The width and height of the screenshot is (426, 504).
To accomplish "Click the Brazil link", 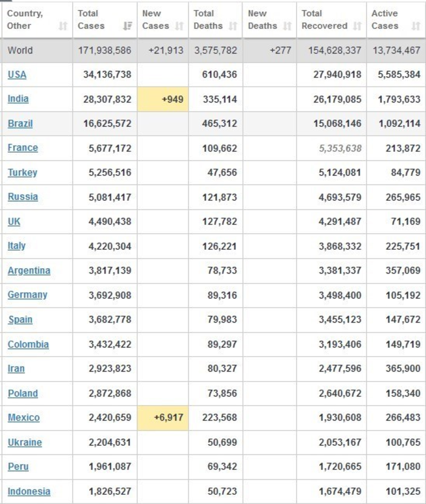I will pyautogui.click(x=20, y=124).
